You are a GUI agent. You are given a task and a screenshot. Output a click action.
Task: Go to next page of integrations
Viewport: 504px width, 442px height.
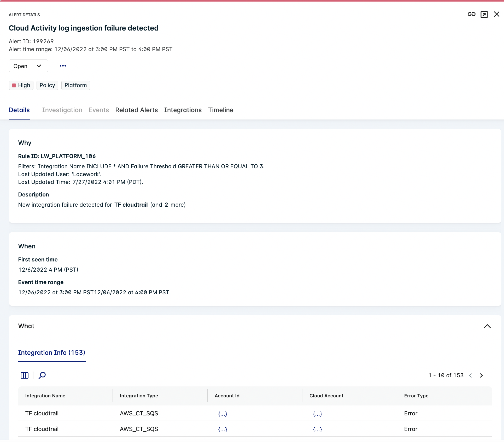482,375
